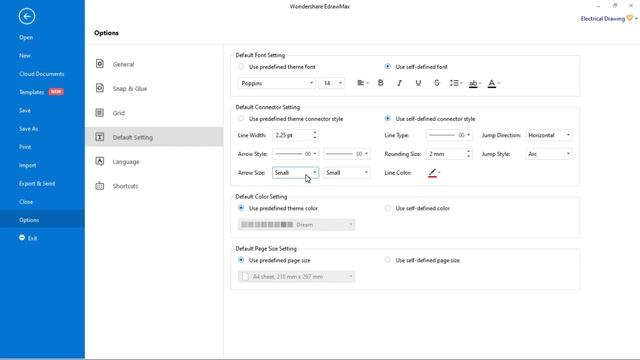
Task: Open the Grid options tab
Action: 154,113
